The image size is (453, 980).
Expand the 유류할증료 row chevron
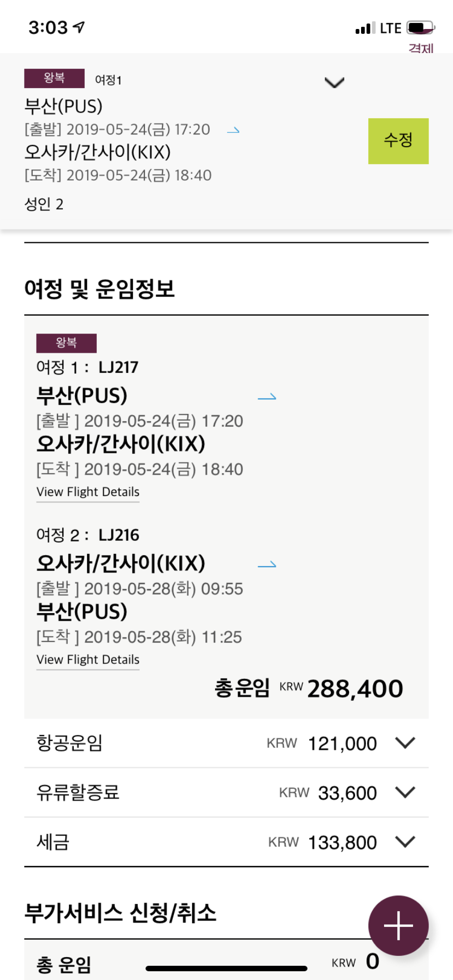click(x=405, y=792)
